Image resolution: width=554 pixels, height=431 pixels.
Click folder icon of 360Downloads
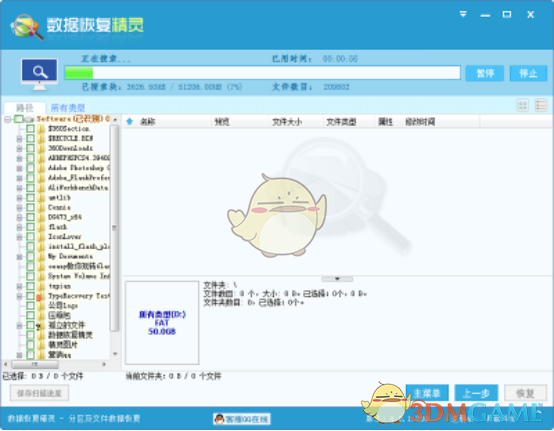coord(41,148)
